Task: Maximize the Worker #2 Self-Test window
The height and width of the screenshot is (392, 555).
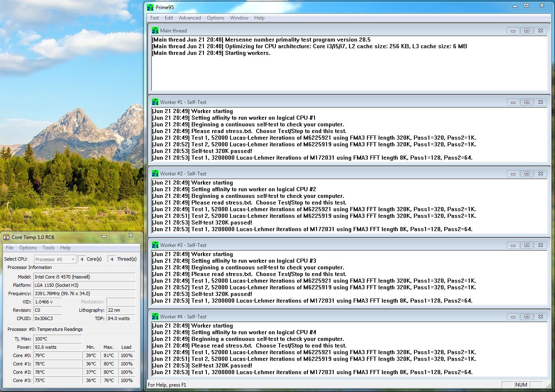Action: pos(527,174)
